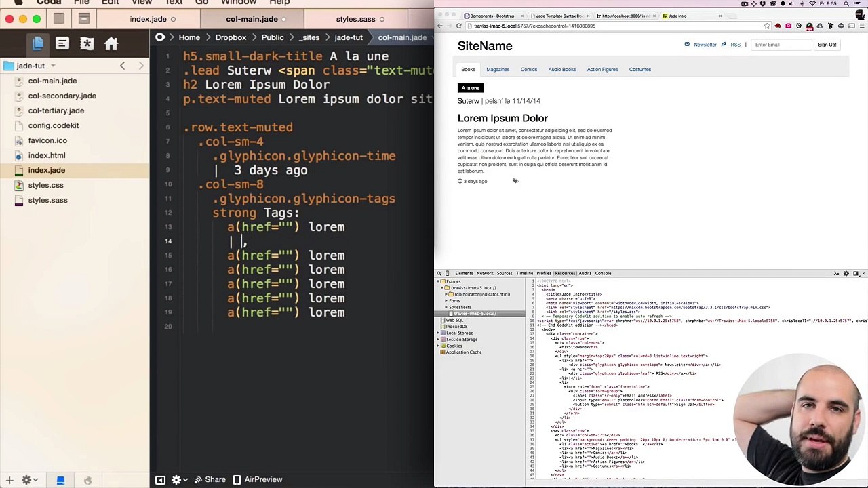Viewport: 868px width, 488px height.
Task: Click the Share button in editor footer
Action: [x=210, y=480]
